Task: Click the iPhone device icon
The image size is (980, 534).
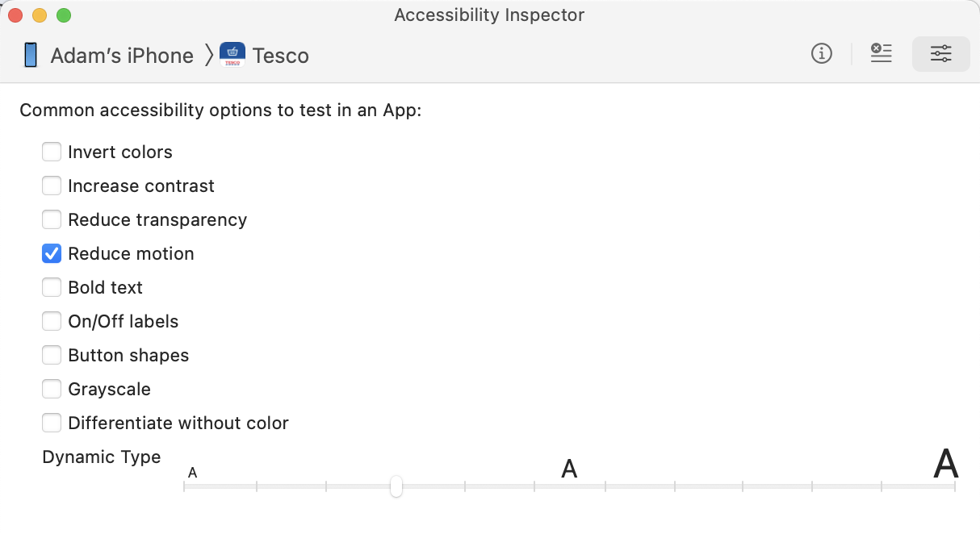Action: [x=30, y=54]
